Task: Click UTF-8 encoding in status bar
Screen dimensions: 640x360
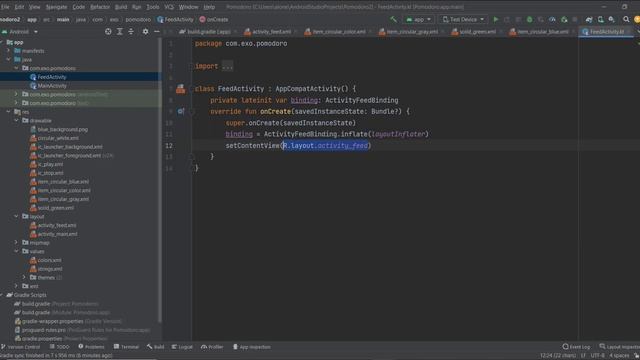Action: [x=597, y=356]
